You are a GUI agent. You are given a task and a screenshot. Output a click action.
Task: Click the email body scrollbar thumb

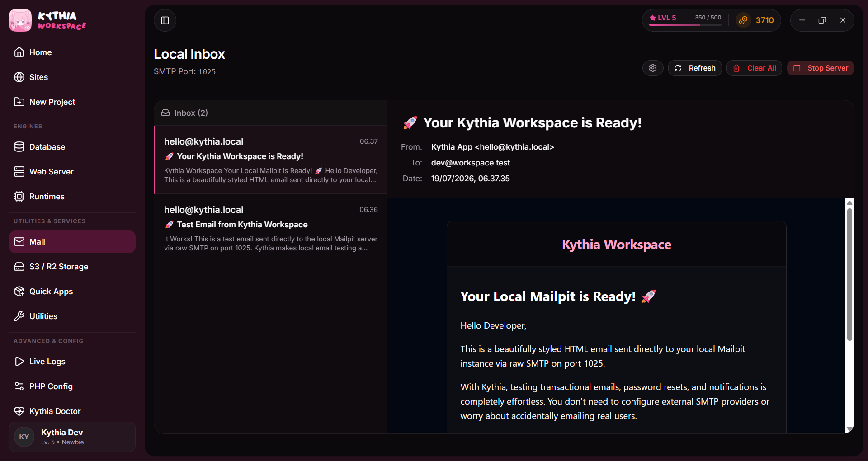[x=849, y=274]
